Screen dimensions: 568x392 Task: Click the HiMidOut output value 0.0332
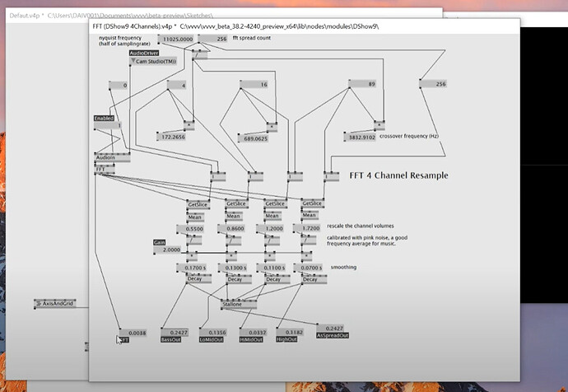click(x=254, y=332)
